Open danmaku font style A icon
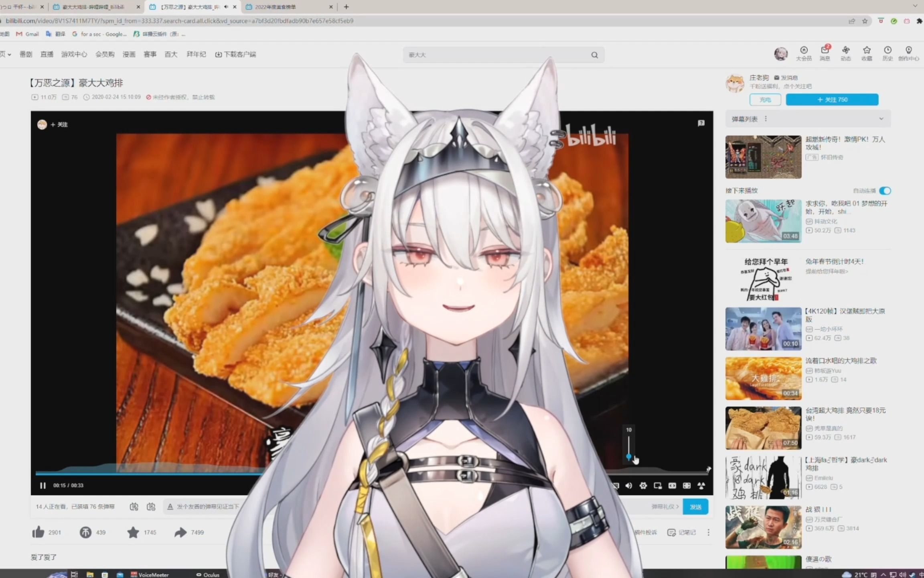This screenshot has height=578, width=924. tap(170, 507)
